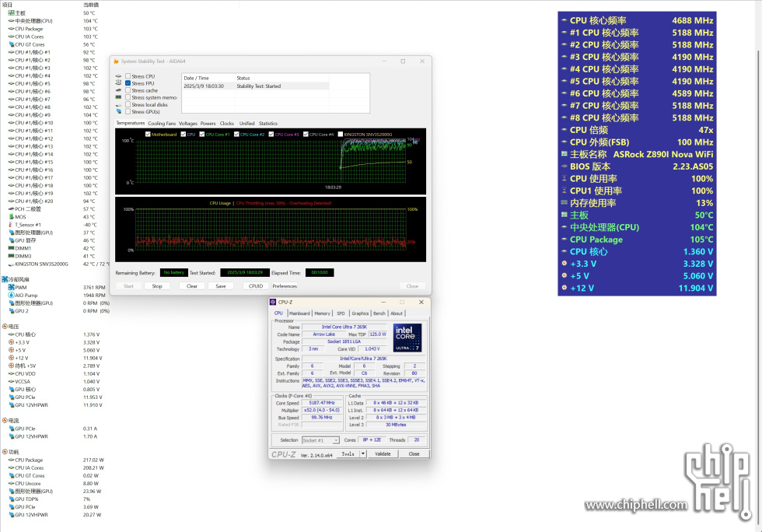Click the CPU-Z app icon in title bar
This screenshot has width=762, height=532.
(273, 302)
